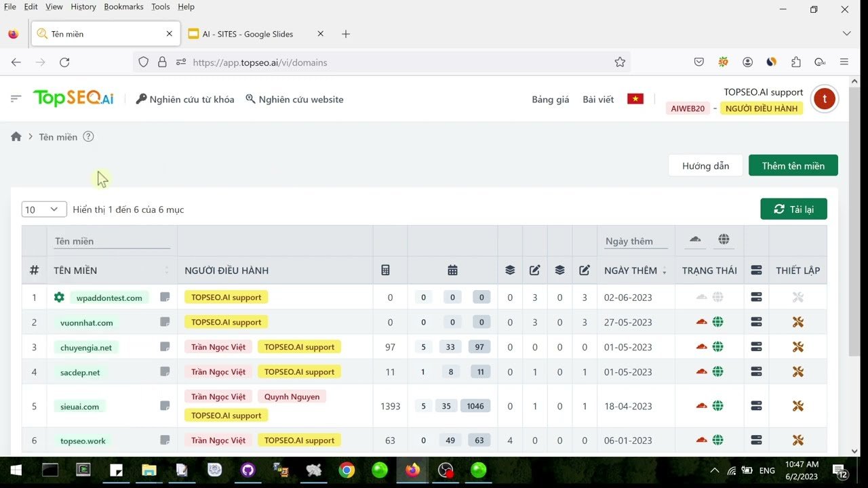Click the home breadcrumb icon
The width and height of the screenshot is (868, 488).
coord(16,137)
